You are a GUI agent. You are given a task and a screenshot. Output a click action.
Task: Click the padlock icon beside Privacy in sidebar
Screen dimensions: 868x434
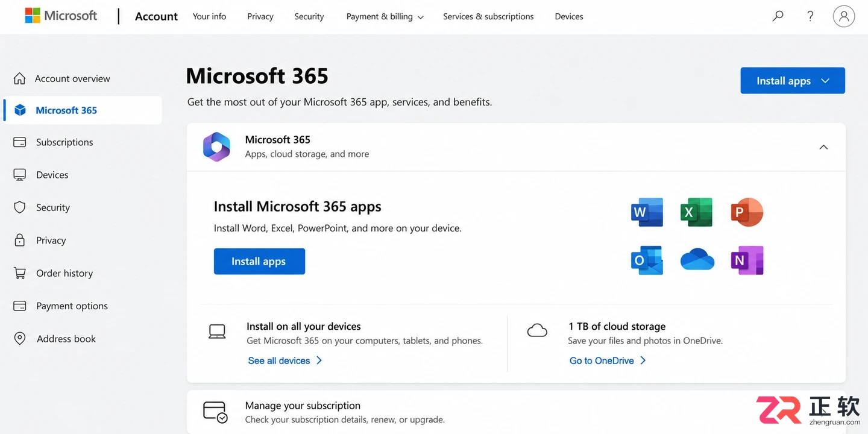pos(20,240)
